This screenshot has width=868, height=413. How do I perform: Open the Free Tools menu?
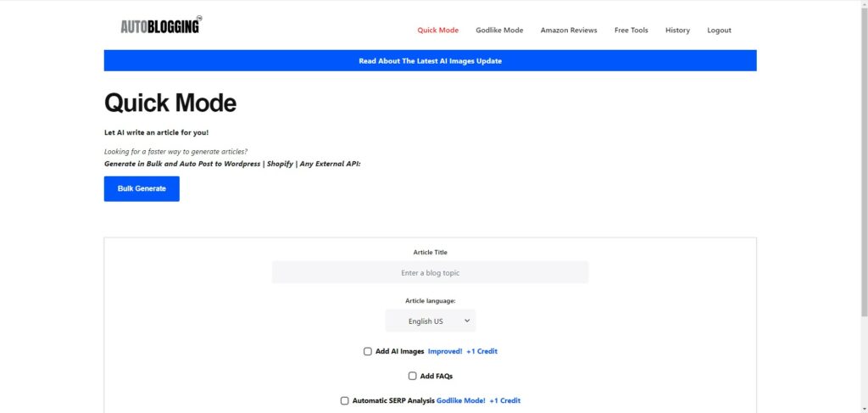[x=631, y=31]
